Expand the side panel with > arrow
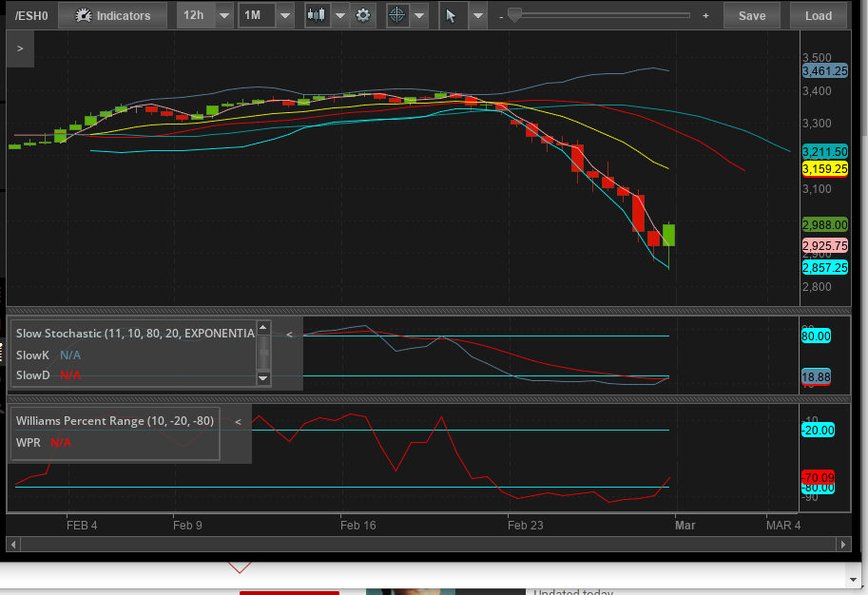The width and height of the screenshot is (868, 595). point(21,48)
